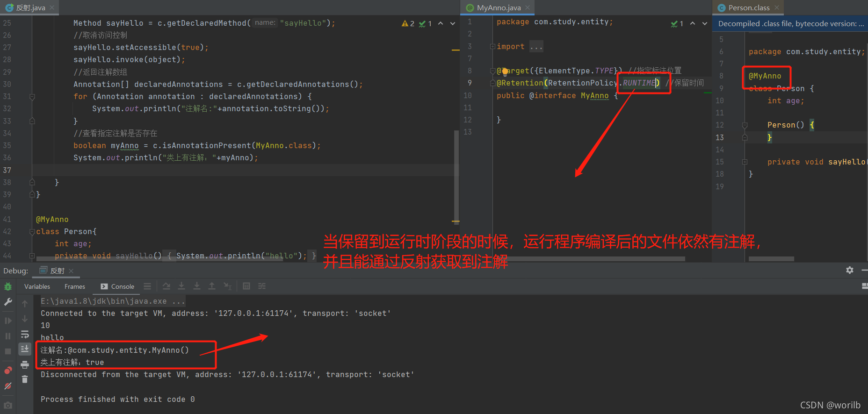Switch to the Variables tab
Image resolution: width=868 pixels, height=414 pixels.
point(37,286)
